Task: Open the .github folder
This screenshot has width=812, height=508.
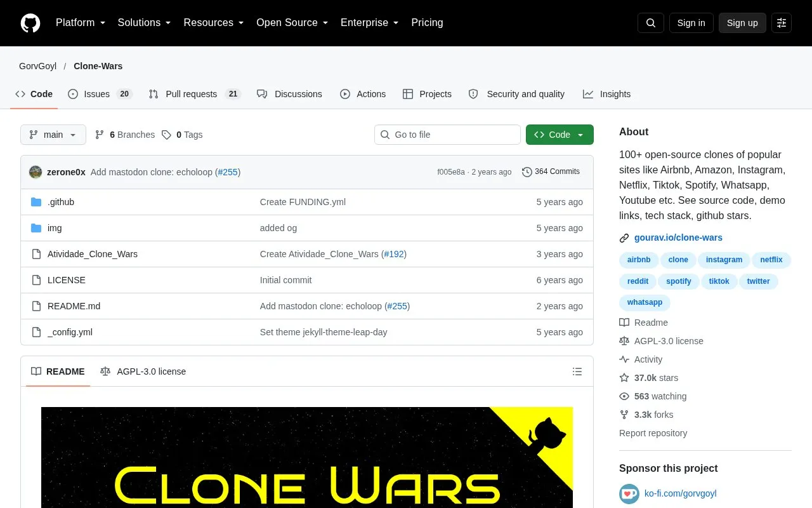Action: pyautogui.click(x=61, y=202)
